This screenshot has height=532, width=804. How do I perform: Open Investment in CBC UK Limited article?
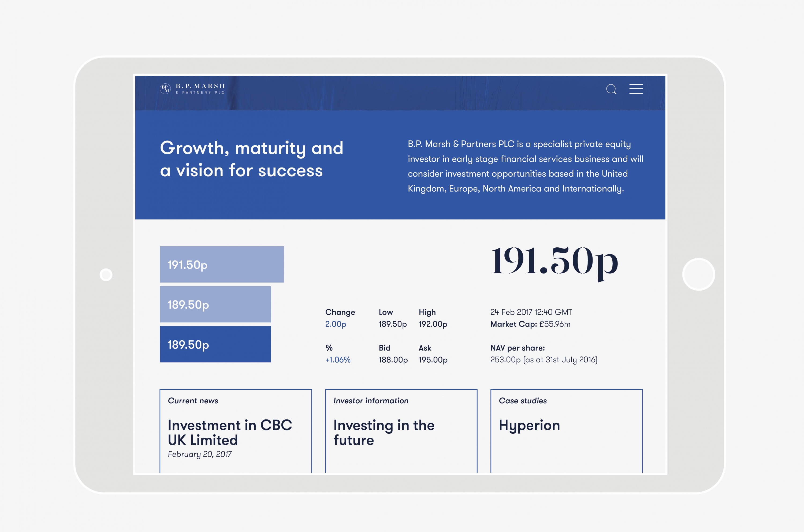tap(230, 433)
